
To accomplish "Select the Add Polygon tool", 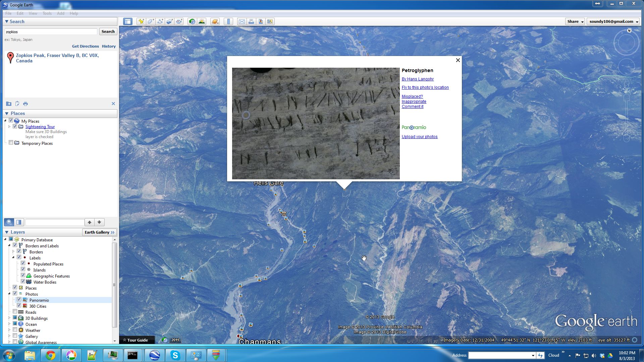I will click(x=151, y=21).
